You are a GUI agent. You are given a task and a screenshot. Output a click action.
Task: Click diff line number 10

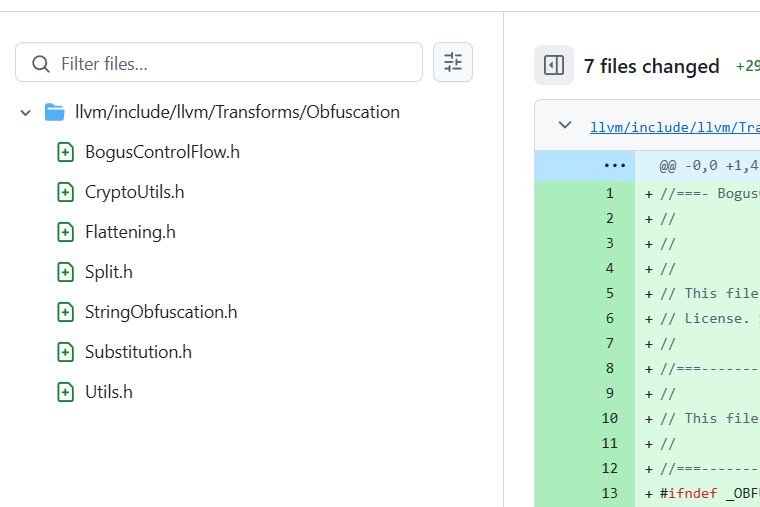(x=610, y=418)
